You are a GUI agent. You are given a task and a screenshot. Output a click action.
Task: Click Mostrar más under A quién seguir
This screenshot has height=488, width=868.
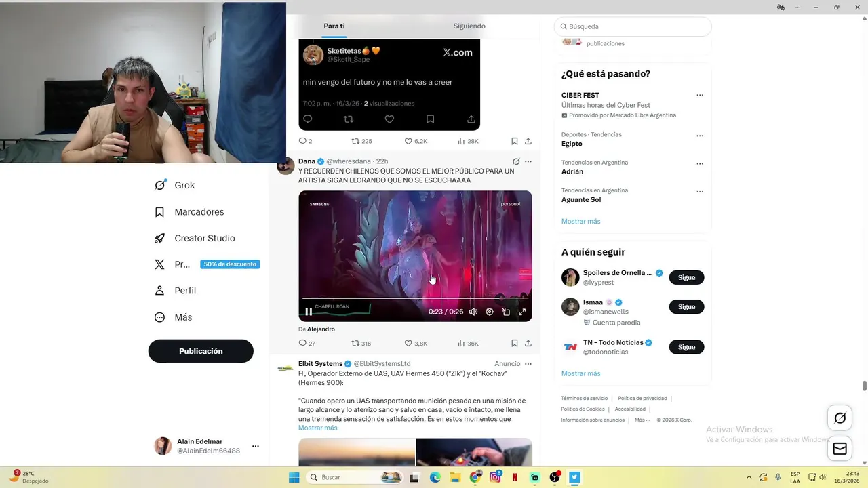point(580,373)
